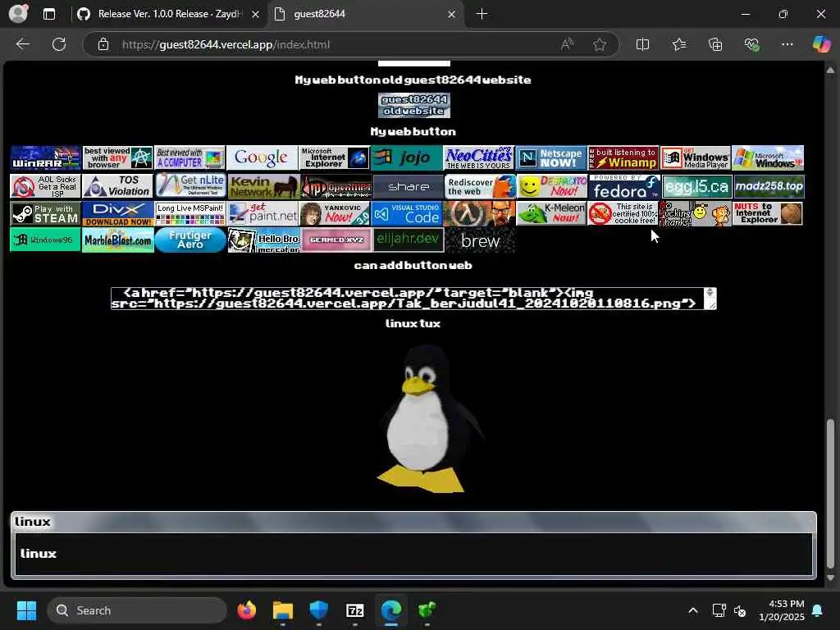Viewport: 840px width, 630px height.
Task: Open the Google web button
Action: pos(262,157)
